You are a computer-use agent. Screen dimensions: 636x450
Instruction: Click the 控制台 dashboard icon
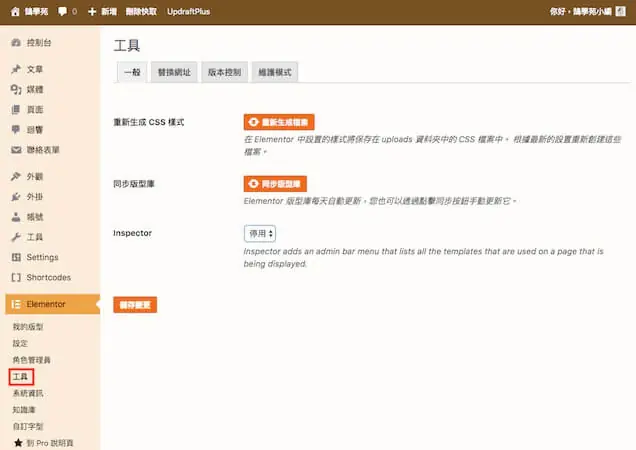click(16, 43)
